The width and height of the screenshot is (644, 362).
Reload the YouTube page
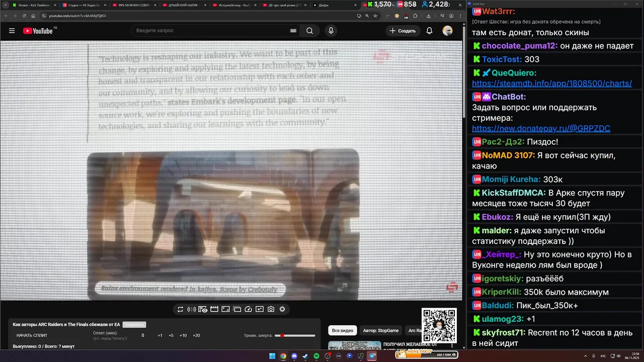point(24,16)
